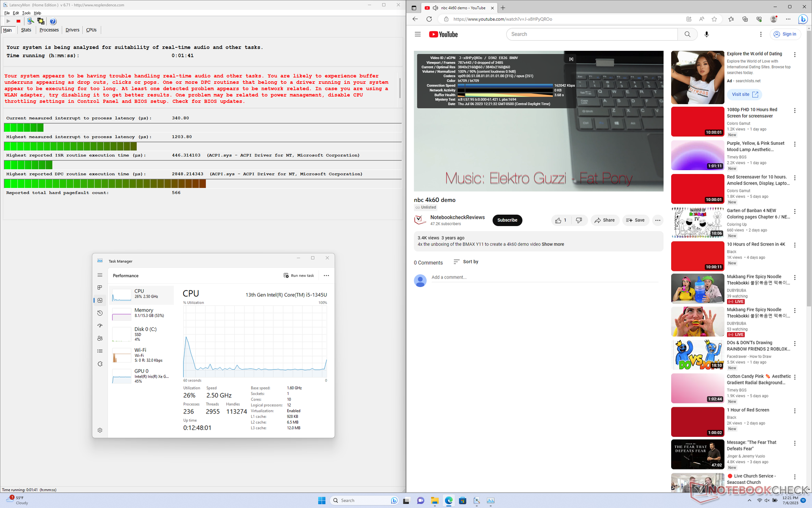The image size is (812, 508).
Task: Open the Help menu in LatencyMon
Action: [x=37, y=13]
